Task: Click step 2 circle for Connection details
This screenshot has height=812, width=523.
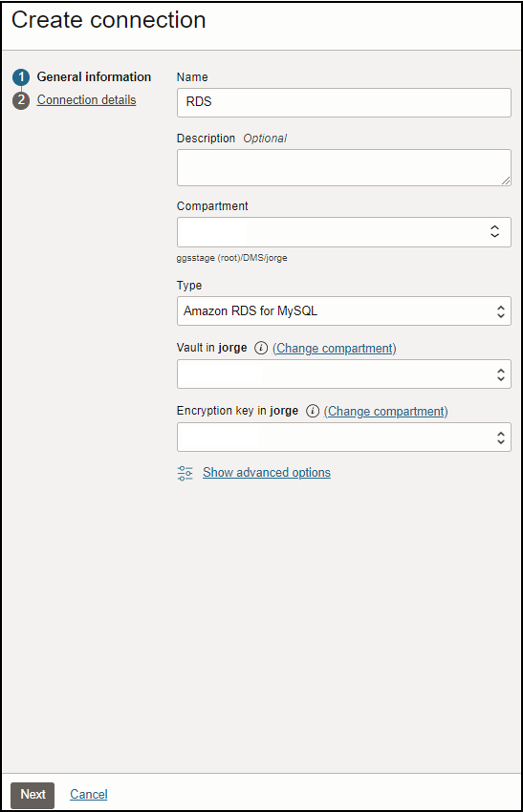Action: click(21, 100)
